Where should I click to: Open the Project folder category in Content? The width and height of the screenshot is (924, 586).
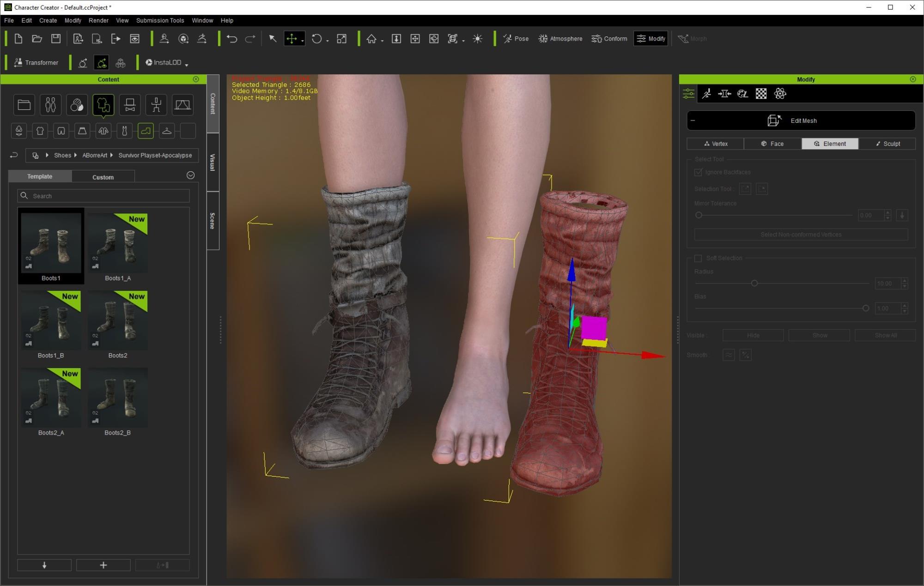pyautogui.click(x=24, y=105)
